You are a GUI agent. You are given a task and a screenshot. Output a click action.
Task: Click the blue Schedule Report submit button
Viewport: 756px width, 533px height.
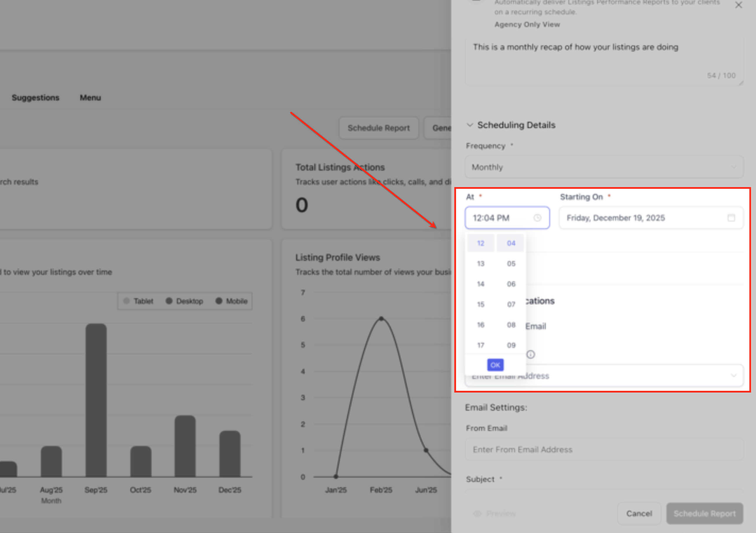coord(704,513)
